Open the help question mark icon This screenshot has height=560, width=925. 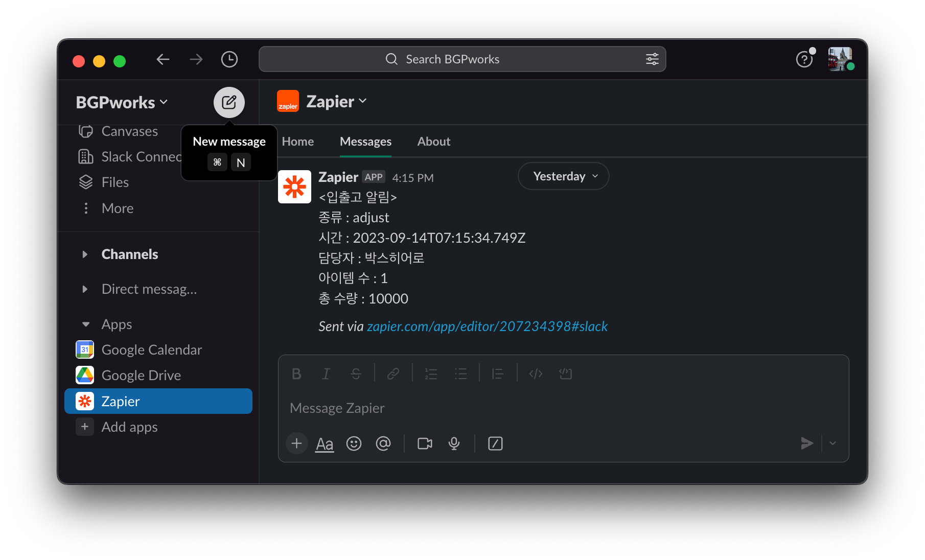tap(804, 59)
